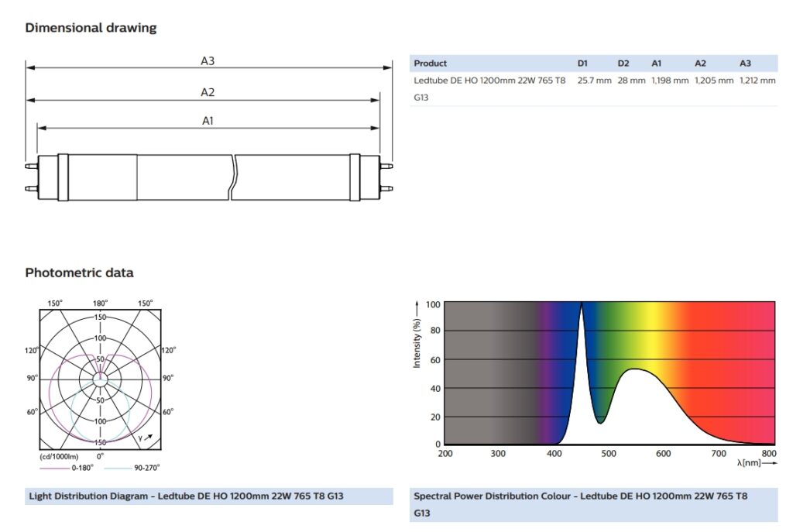Click the Photometric data heading
Viewport: 793px width, 532px height.
[x=79, y=273]
